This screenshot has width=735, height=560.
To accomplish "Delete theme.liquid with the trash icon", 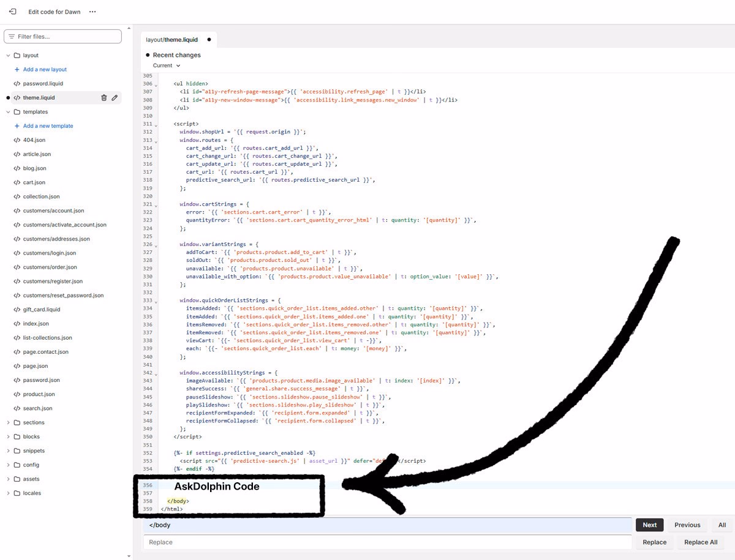I will pyautogui.click(x=104, y=97).
